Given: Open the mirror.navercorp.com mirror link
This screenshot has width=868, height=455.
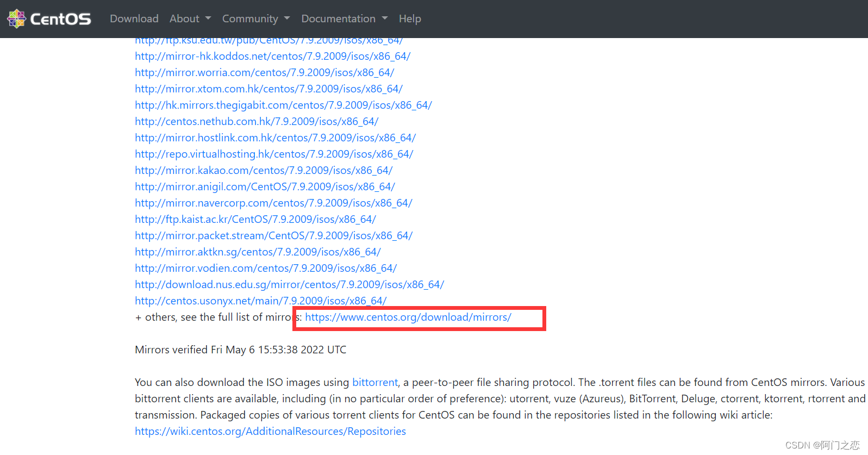Looking at the screenshot, I should point(274,203).
